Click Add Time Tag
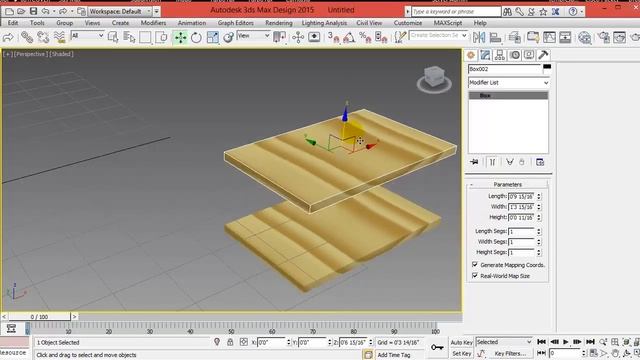 pos(393,355)
